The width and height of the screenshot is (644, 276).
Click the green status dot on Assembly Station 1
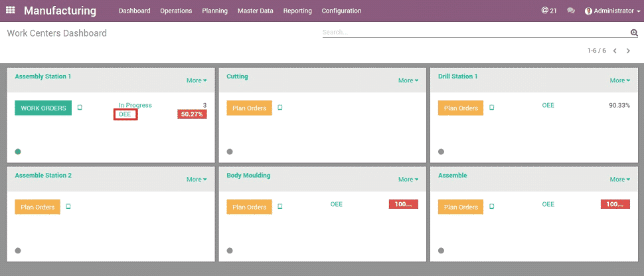(x=18, y=152)
